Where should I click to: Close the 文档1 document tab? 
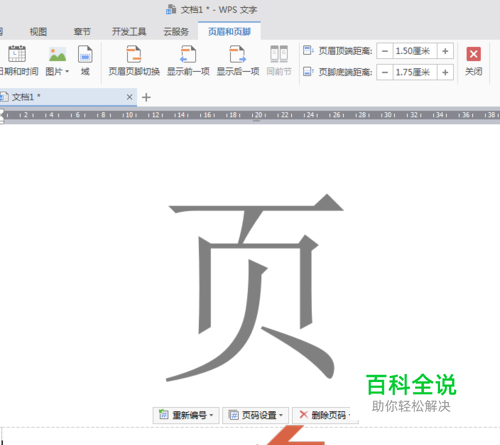[x=129, y=97]
